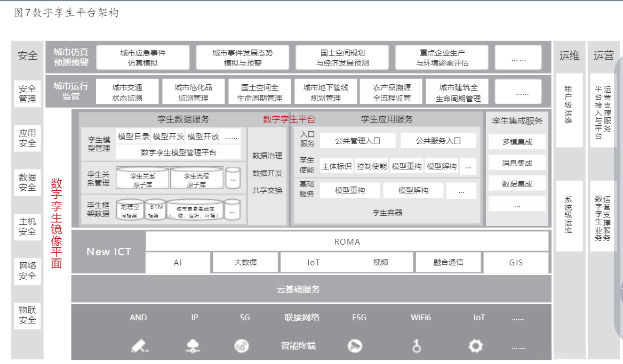Select the 孪生容器 label
623x364 pixels.
pos(387,213)
